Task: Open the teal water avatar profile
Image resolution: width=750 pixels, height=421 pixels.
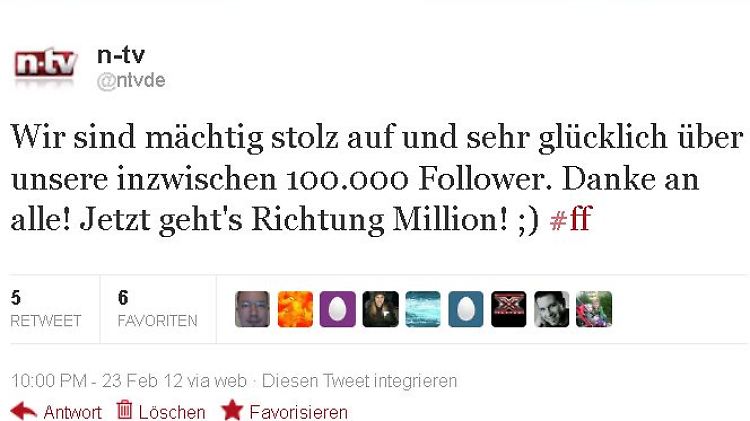Action: tap(423, 309)
